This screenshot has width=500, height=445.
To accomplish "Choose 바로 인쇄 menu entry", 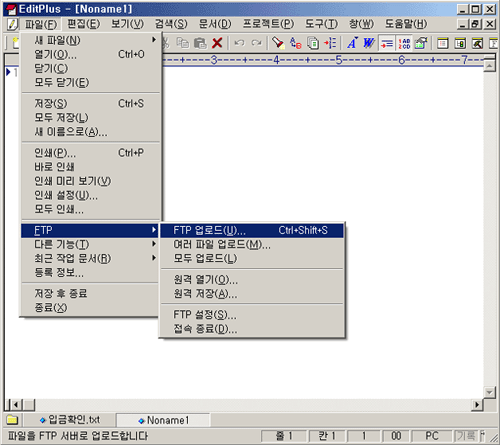I will click(x=91, y=167).
